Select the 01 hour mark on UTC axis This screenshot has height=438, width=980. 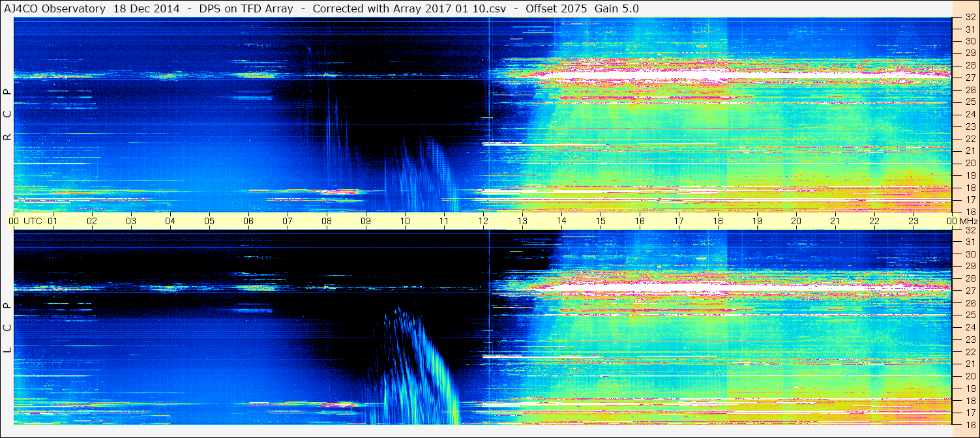(53, 221)
